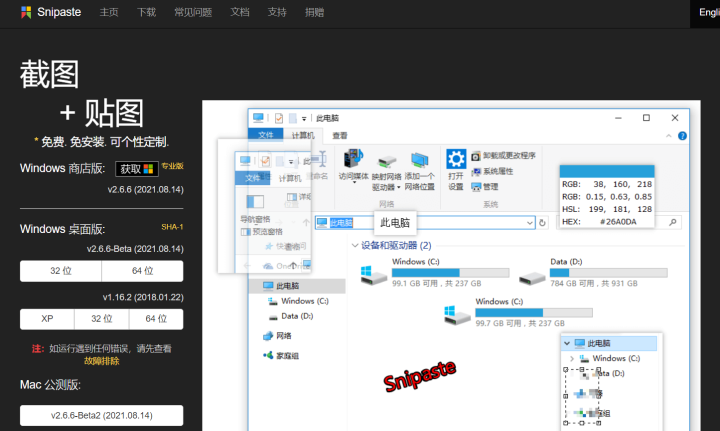Screen dimensions: 720x431
Task: Download 32 位 build of v1.16.2
Action: 101,319
